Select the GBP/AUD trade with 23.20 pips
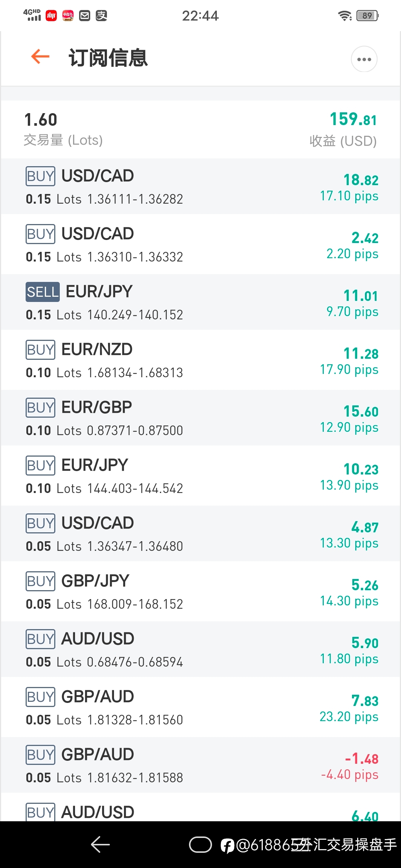The height and width of the screenshot is (868, 401). tap(200, 707)
